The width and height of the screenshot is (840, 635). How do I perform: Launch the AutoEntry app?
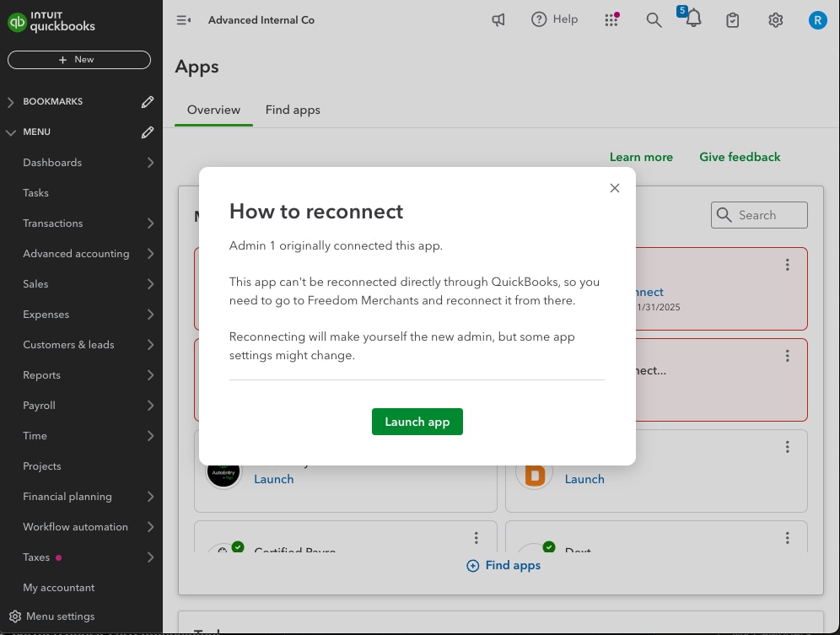pos(274,479)
